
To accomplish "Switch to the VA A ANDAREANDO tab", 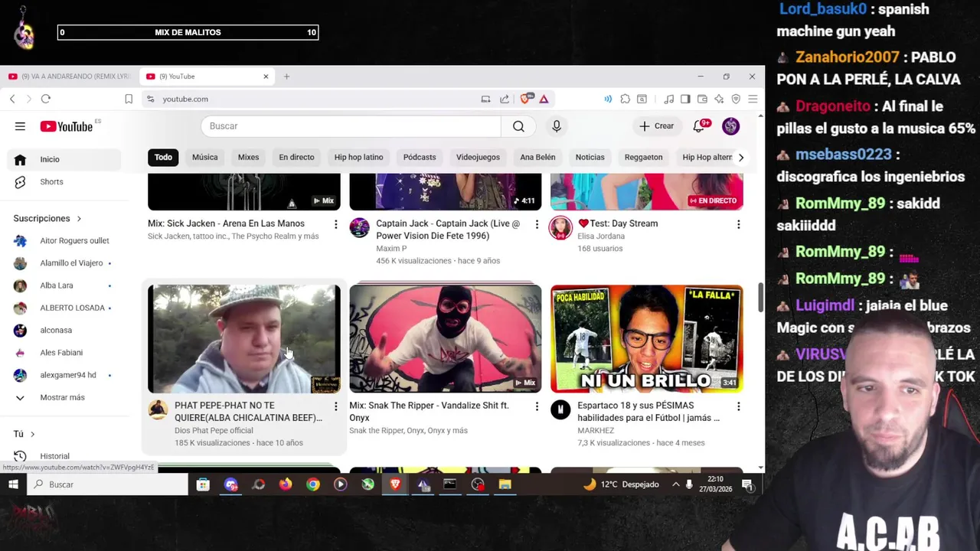I will click(x=70, y=77).
